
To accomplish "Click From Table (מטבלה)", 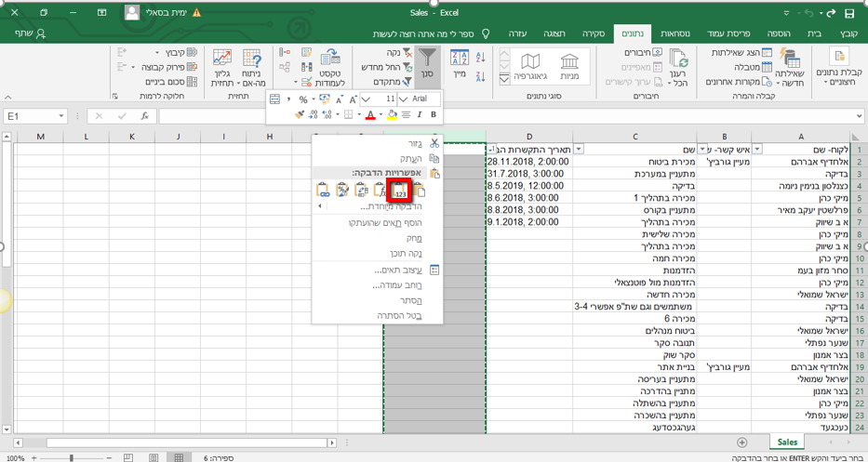I will coord(753,68).
